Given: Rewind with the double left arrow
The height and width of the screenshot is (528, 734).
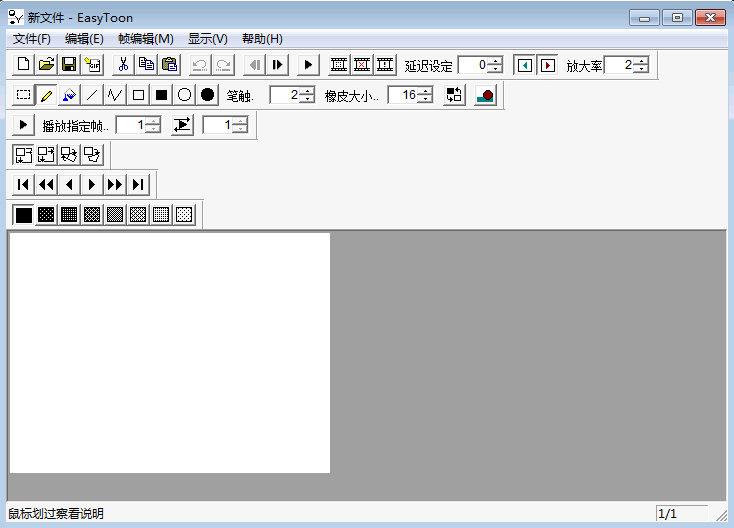Looking at the screenshot, I should click(x=46, y=184).
